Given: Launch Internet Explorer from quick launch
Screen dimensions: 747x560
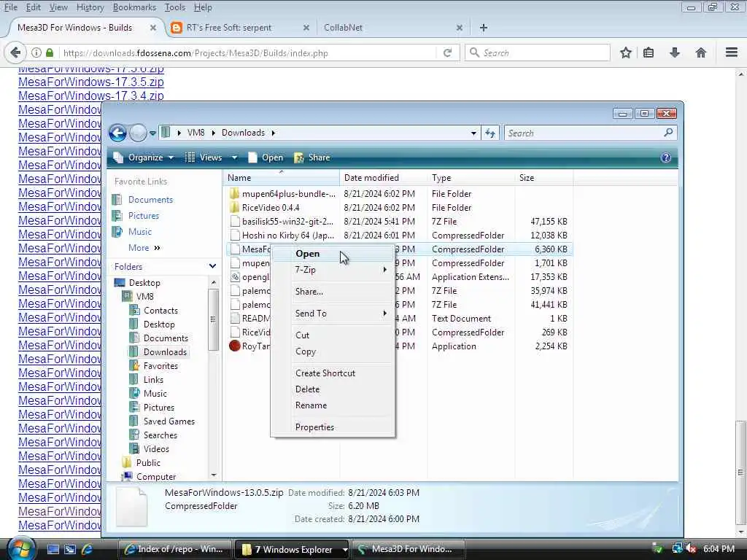Looking at the screenshot, I should [88, 549].
